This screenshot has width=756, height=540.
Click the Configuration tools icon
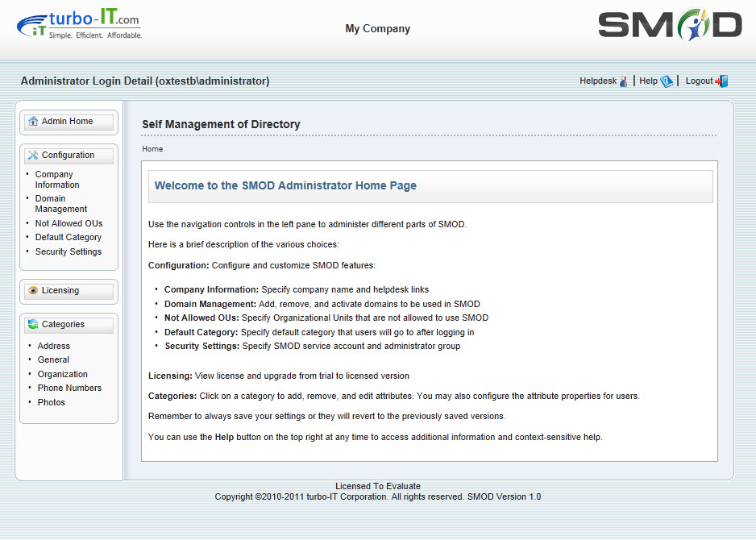point(33,156)
